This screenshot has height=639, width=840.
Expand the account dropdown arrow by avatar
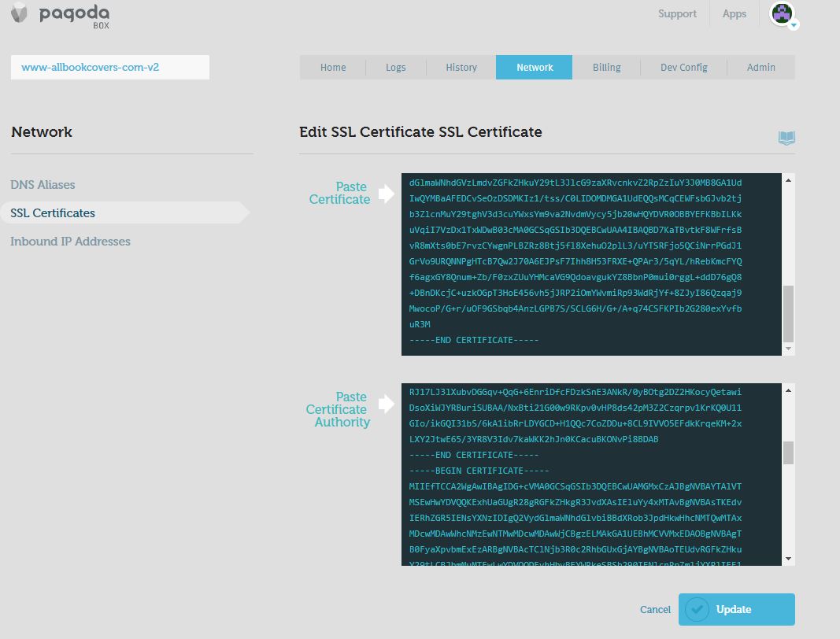pos(794,24)
